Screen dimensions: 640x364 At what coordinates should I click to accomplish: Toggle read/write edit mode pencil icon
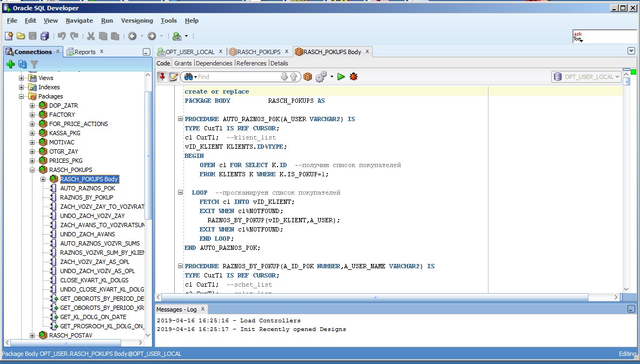pos(174,77)
